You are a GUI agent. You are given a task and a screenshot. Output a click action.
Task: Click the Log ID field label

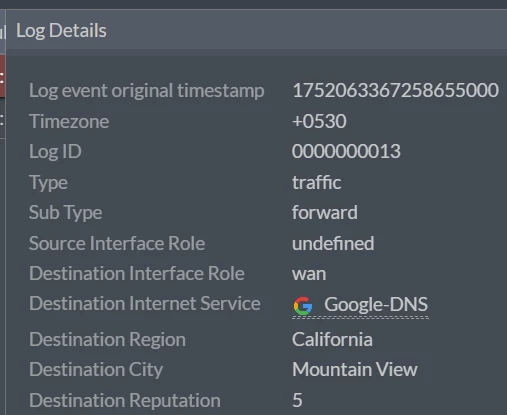click(55, 151)
